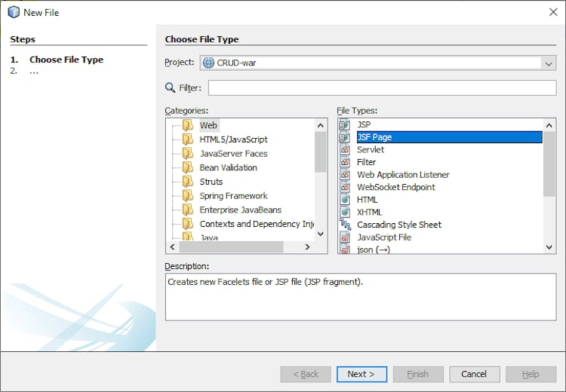This screenshot has width=566, height=392.
Task: Close the New File dialog
Action: pos(552,12)
